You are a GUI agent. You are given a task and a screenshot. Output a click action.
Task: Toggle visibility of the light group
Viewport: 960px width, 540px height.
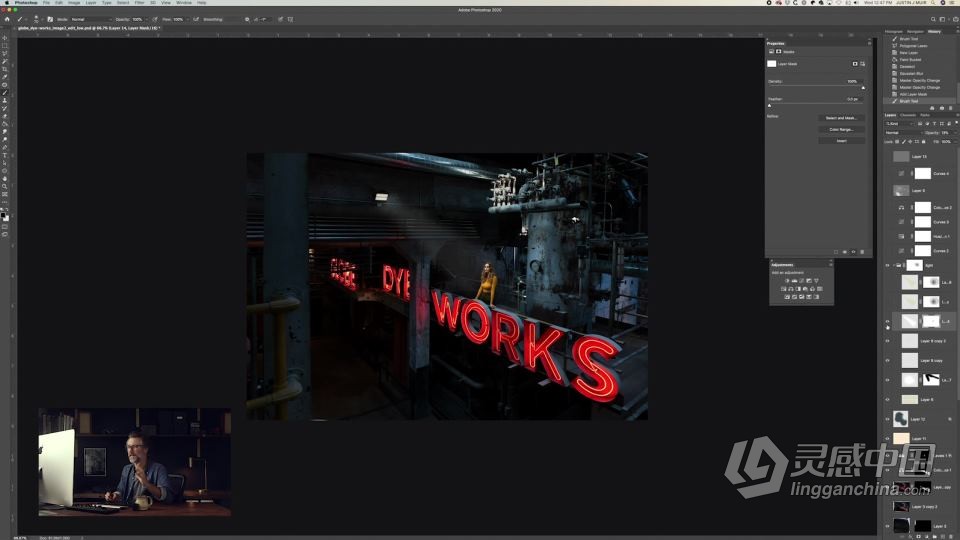pyautogui.click(x=887, y=265)
